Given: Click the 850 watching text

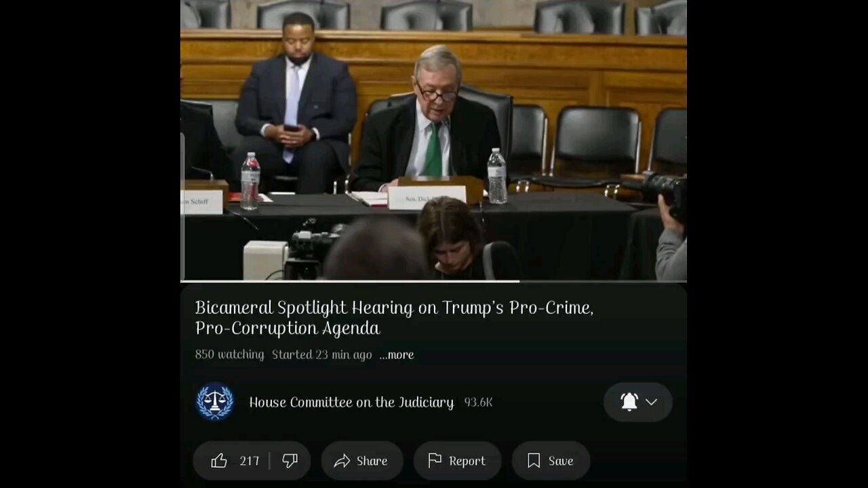Looking at the screenshot, I should 229,354.
